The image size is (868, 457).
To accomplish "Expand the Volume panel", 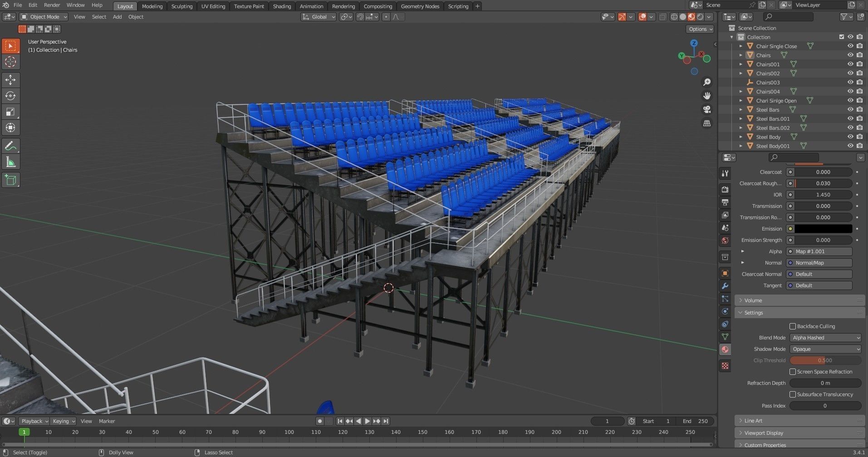I will tap(799, 300).
